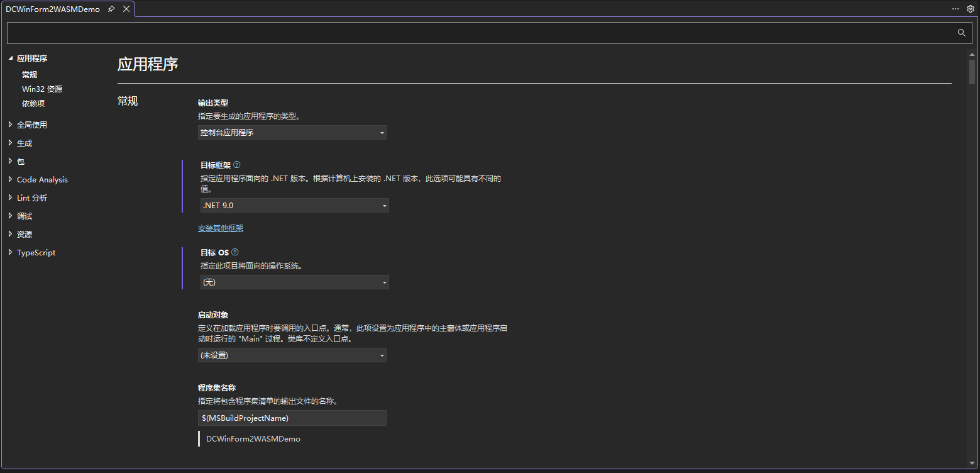This screenshot has height=473, width=980.
Task: Close the DCWinForm2WASMDemo tab
Action: 126,9
